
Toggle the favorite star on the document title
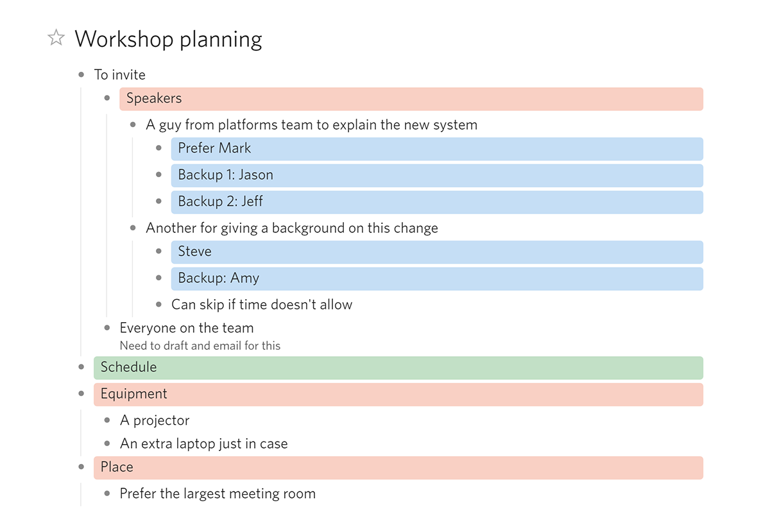pyautogui.click(x=56, y=37)
